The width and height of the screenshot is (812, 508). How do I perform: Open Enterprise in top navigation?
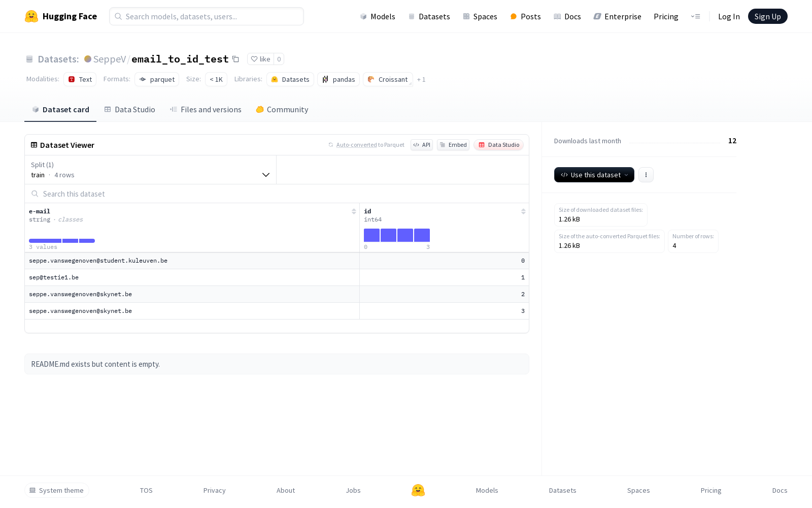[618, 17]
